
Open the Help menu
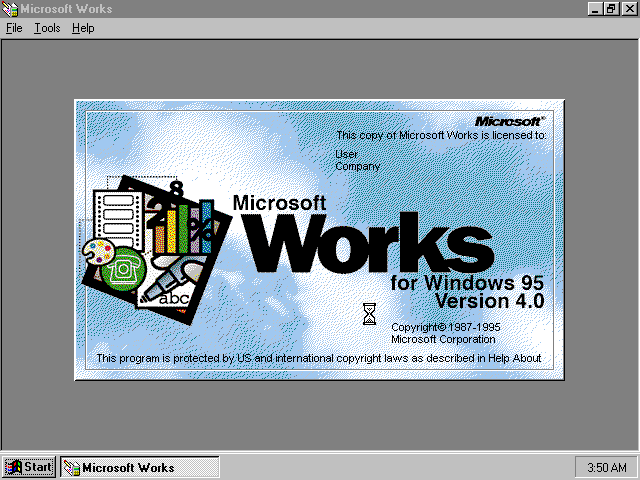coord(83,28)
